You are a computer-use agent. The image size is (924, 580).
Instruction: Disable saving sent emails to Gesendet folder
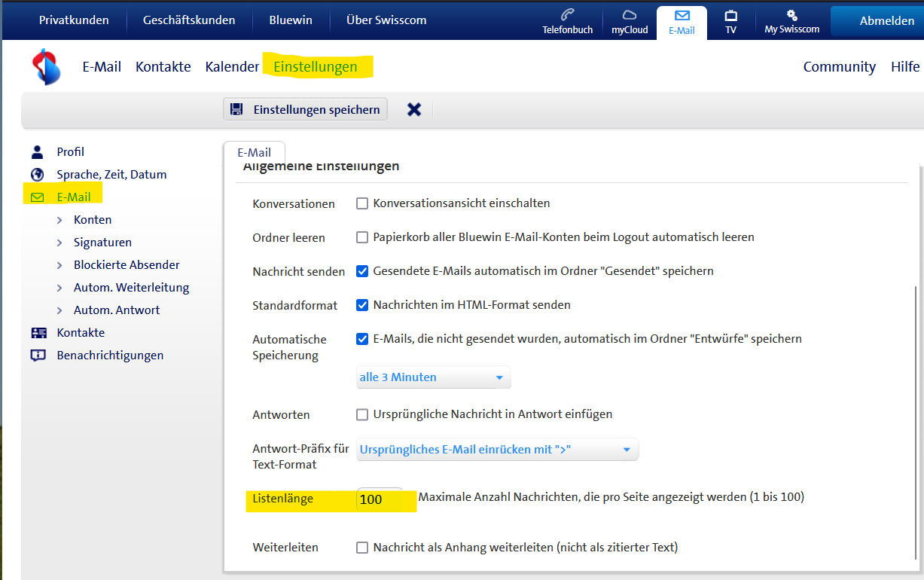pos(361,270)
